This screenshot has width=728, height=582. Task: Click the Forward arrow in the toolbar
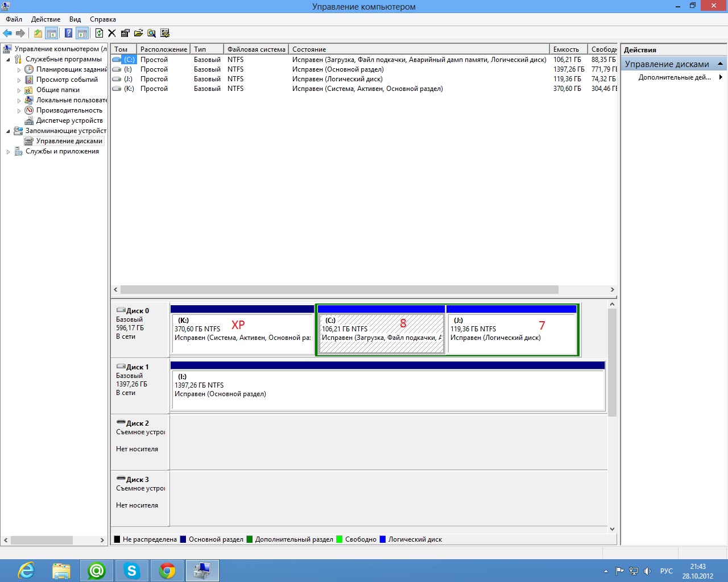20,33
